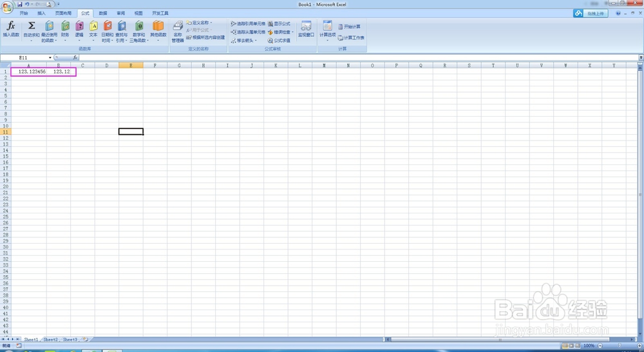The height and width of the screenshot is (352, 644).
Task: Click the row 11 header
Action: tap(6, 132)
